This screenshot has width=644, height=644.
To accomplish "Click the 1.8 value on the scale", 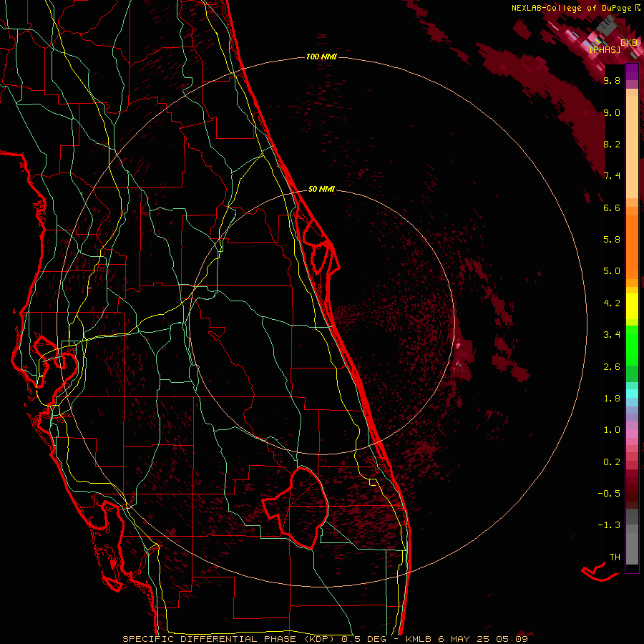I will (x=612, y=399).
